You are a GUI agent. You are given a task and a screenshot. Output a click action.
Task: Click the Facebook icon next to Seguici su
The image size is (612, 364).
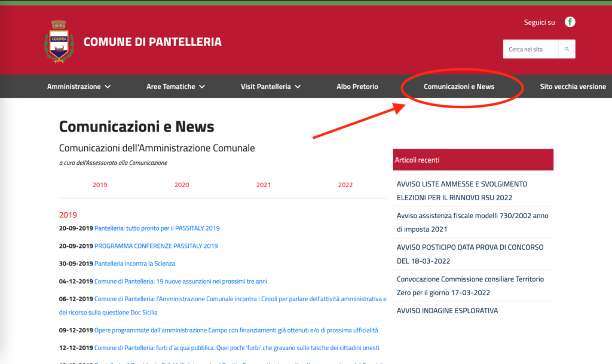click(570, 22)
